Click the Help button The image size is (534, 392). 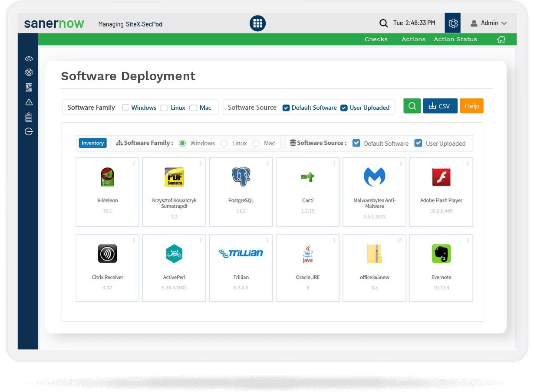point(471,106)
